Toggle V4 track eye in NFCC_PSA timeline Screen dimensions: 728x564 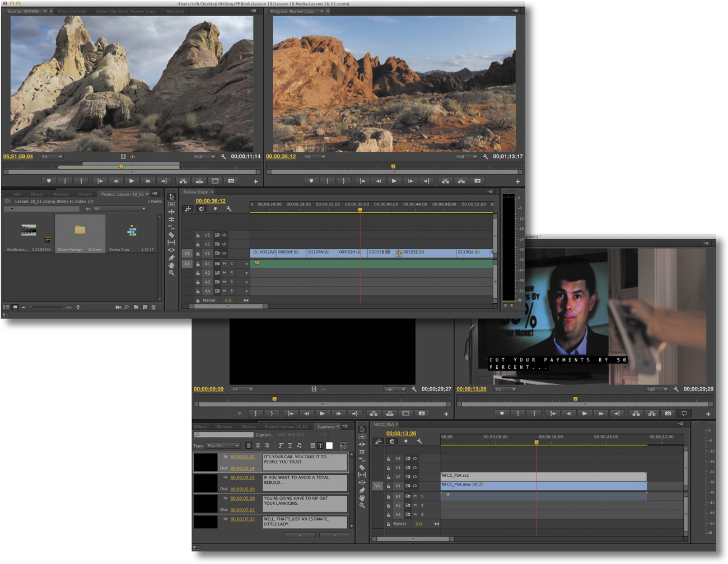click(415, 458)
